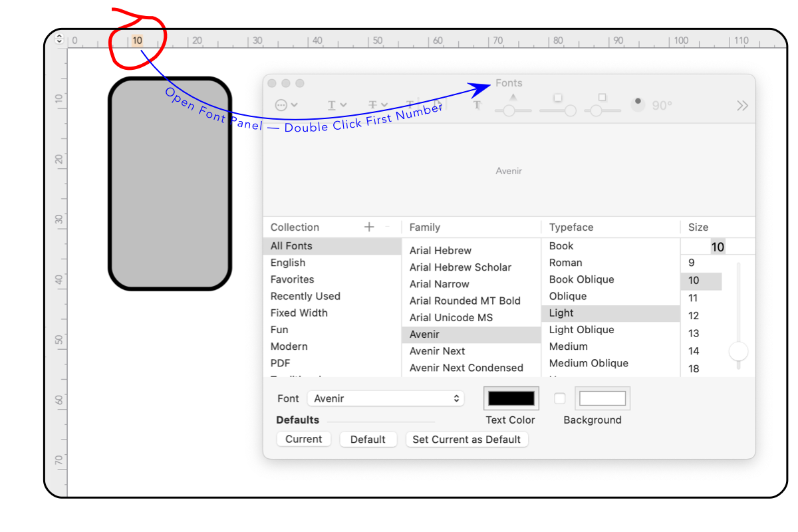
Task: Click the Current defaults button
Action: (304, 440)
